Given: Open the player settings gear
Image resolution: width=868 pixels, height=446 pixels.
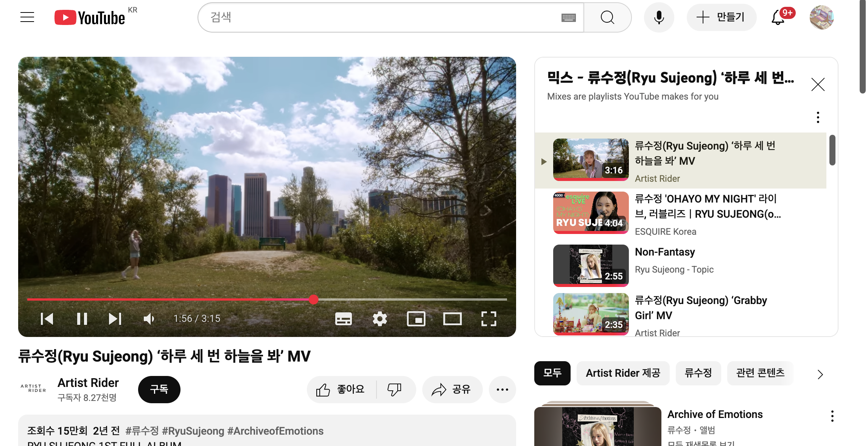Looking at the screenshot, I should [380, 319].
